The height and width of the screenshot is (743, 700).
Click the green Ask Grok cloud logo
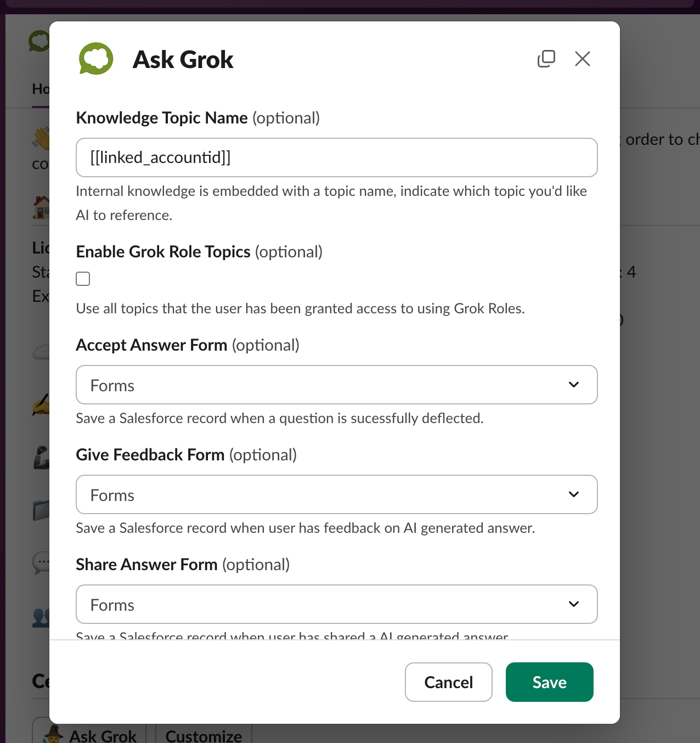pos(96,59)
